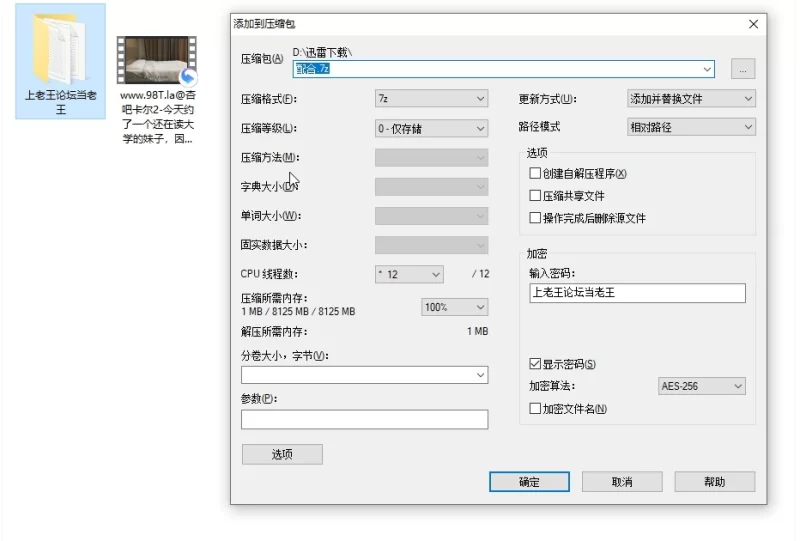
Task: Enable encrypt file names checkbox
Action: pos(535,409)
